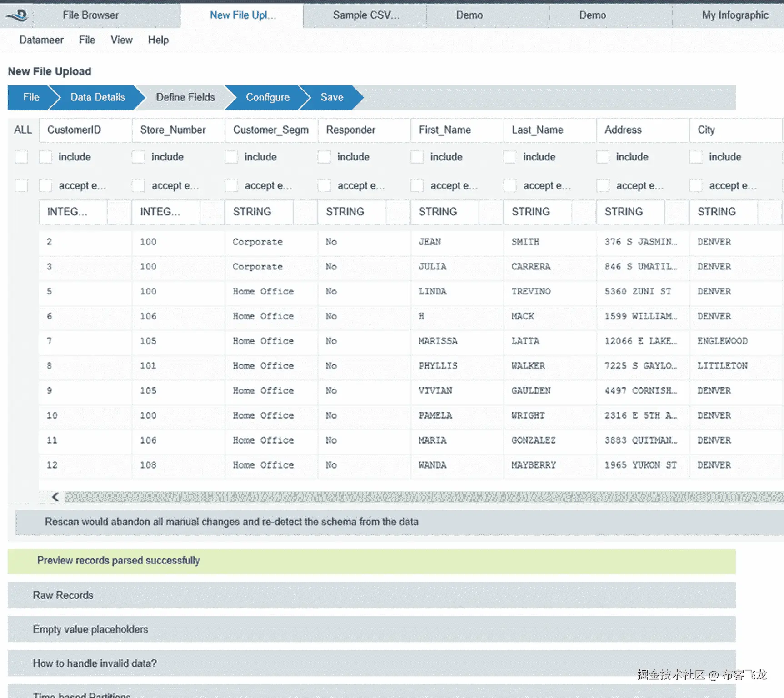Screen dimensions: 784x698
Task: Toggle include checkbox for Address
Action: pyautogui.click(x=603, y=157)
